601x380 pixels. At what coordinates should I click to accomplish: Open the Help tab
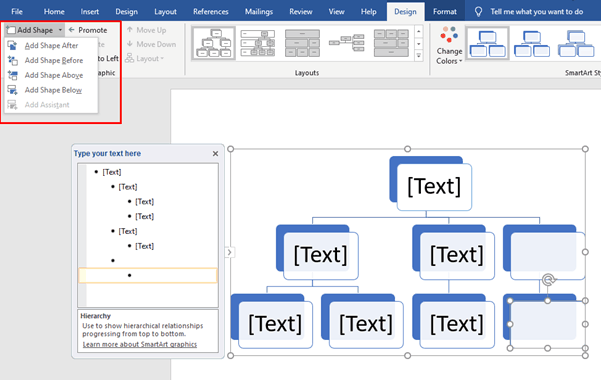point(368,12)
